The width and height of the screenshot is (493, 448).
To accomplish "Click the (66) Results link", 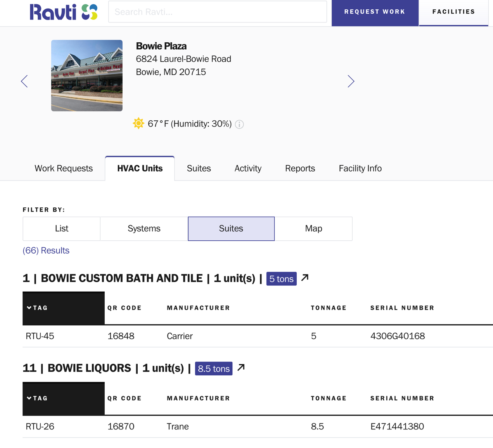I will coord(46,250).
